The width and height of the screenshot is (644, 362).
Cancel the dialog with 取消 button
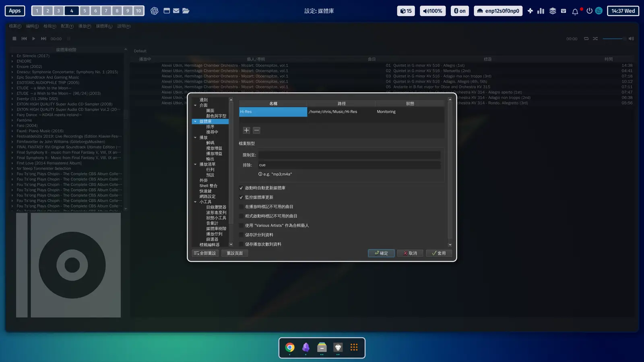410,253
